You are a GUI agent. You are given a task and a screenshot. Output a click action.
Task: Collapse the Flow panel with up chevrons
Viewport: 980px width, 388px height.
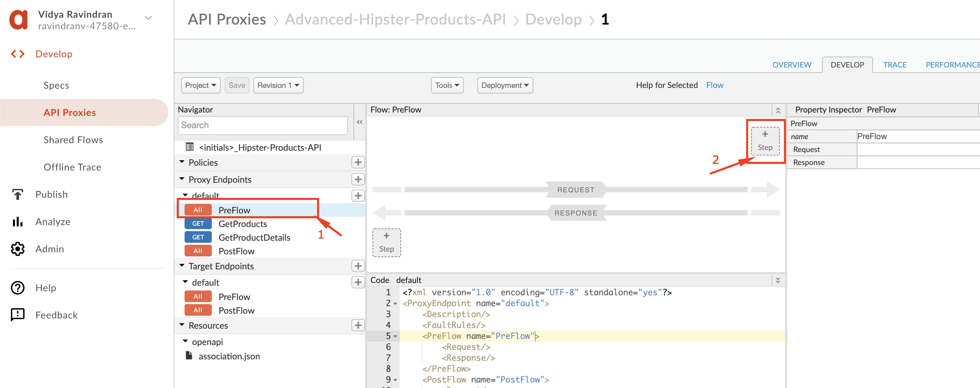778,110
